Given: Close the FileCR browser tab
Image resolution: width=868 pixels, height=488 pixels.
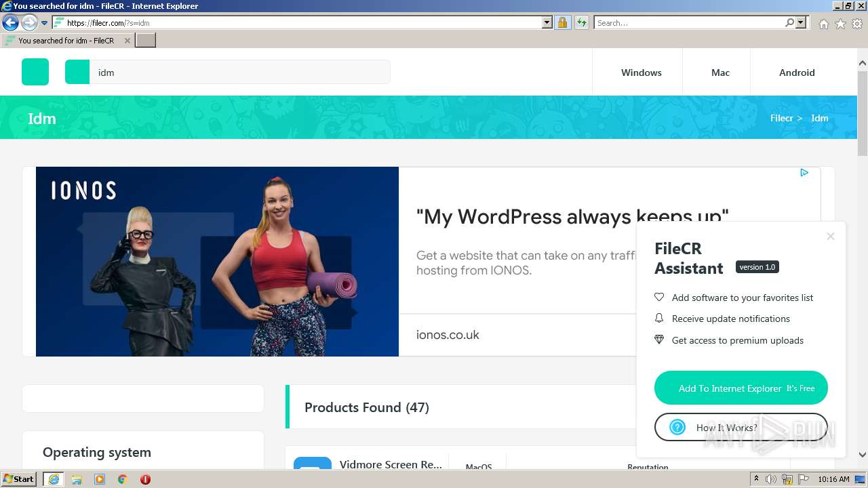Looking at the screenshot, I should coord(127,41).
